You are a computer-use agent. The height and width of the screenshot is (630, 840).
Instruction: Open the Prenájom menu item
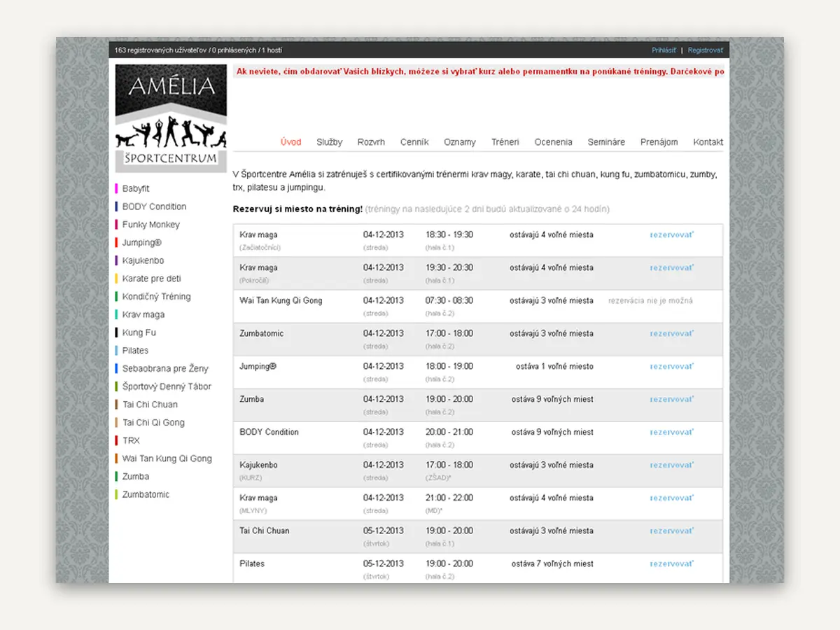coord(659,142)
